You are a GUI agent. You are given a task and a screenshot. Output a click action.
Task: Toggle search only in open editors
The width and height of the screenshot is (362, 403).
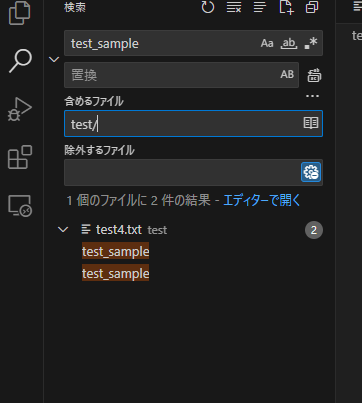(x=311, y=123)
